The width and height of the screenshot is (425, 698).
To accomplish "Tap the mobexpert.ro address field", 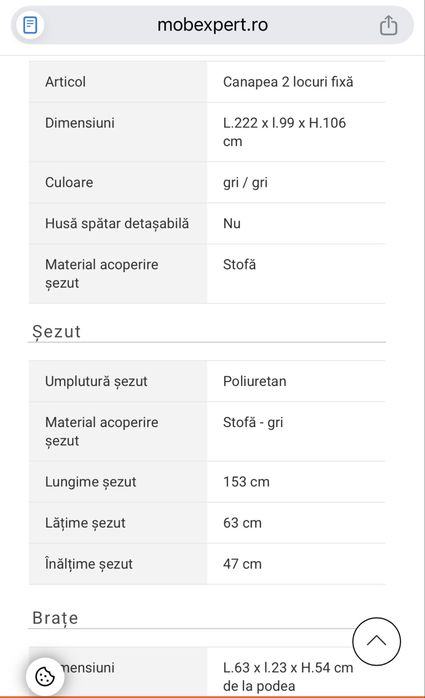I will (x=212, y=25).
